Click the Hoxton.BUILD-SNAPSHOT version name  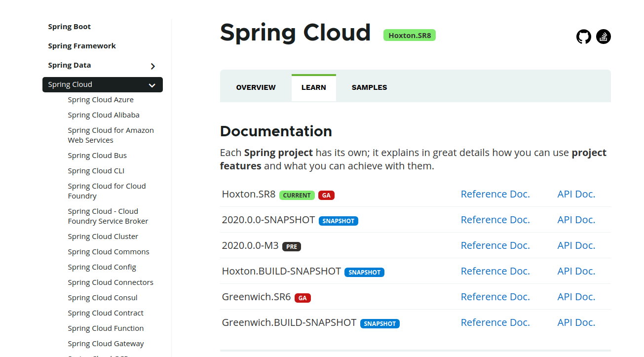pos(281,271)
